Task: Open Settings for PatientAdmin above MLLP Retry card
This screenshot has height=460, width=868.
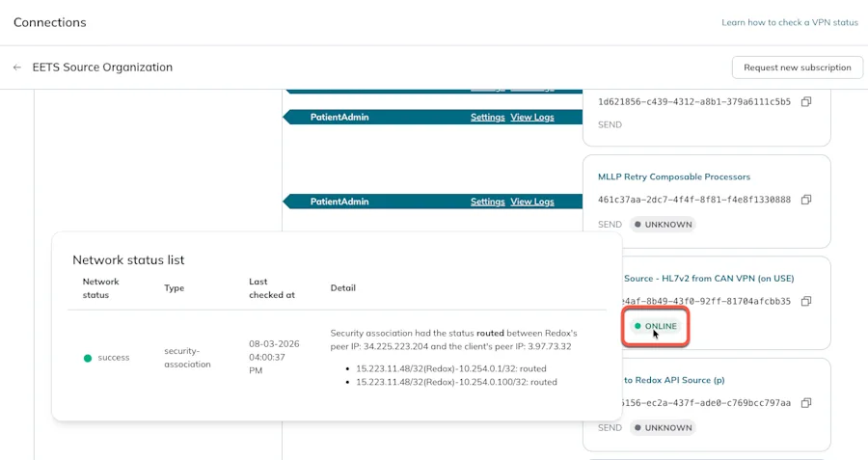Action: point(488,118)
